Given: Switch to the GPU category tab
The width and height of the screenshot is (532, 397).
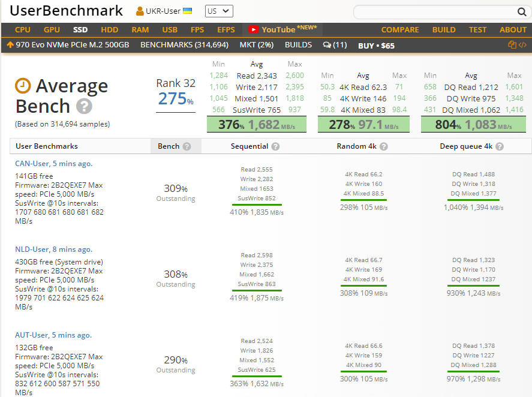Looking at the screenshot, I should (52, 29).
